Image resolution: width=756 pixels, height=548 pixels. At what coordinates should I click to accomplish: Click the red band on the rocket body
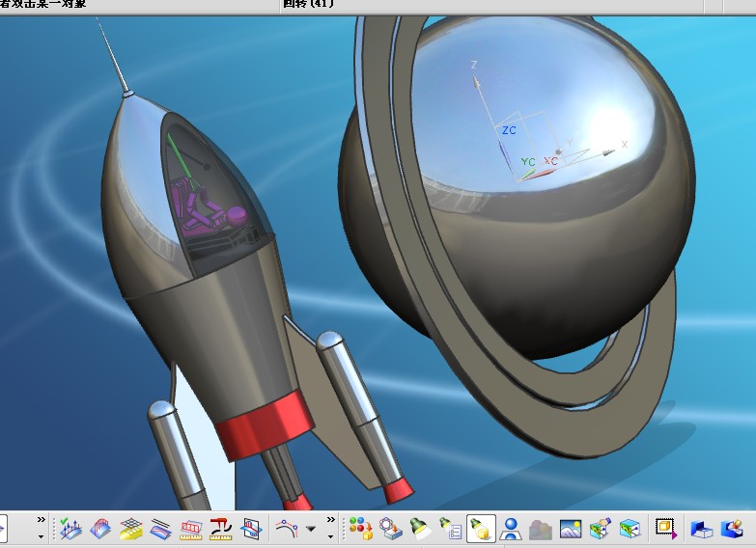click(x=265, y=425)
